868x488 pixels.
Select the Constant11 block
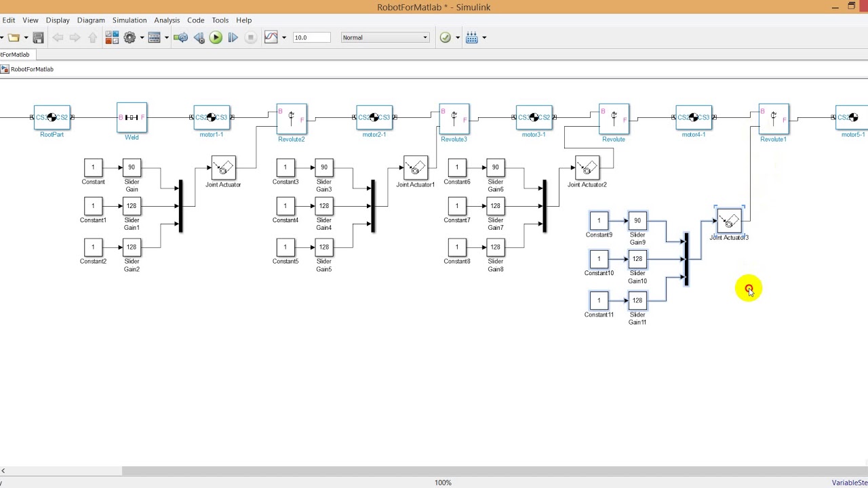pos(599,300)
